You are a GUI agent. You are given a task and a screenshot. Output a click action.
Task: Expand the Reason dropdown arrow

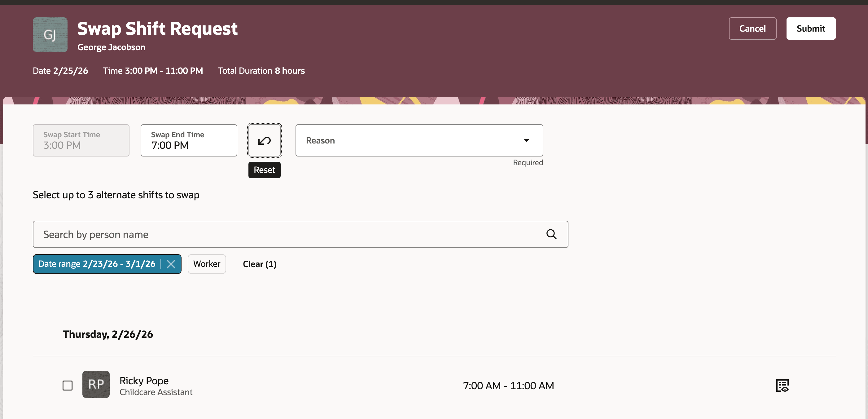click(526, 140)
